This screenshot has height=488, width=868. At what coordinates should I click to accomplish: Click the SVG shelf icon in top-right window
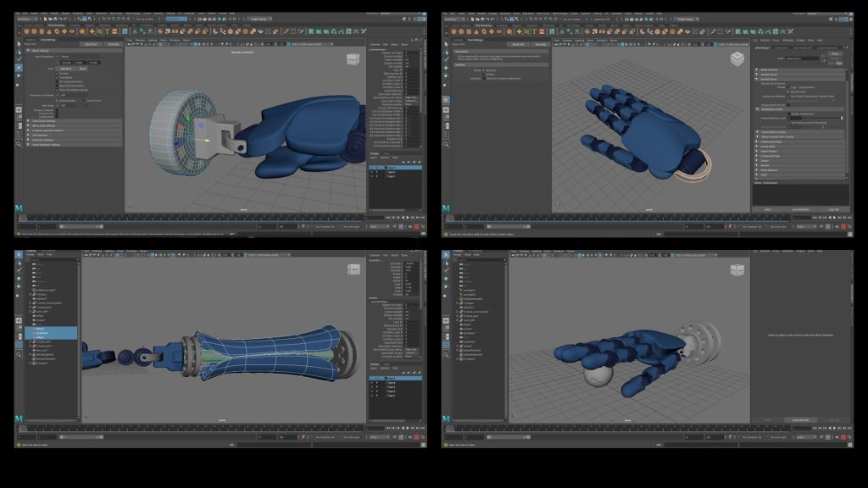coord(542,31)
